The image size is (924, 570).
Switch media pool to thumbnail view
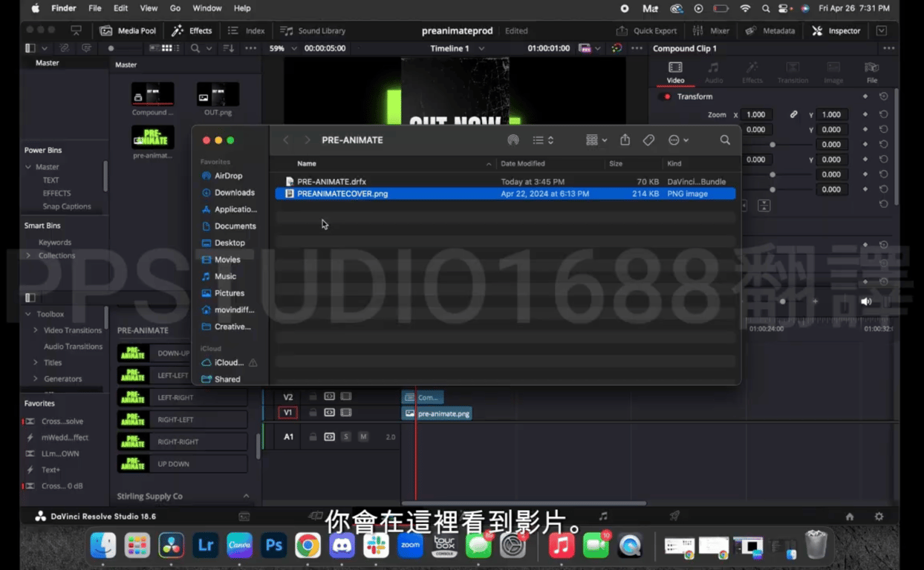coord(166,48)
